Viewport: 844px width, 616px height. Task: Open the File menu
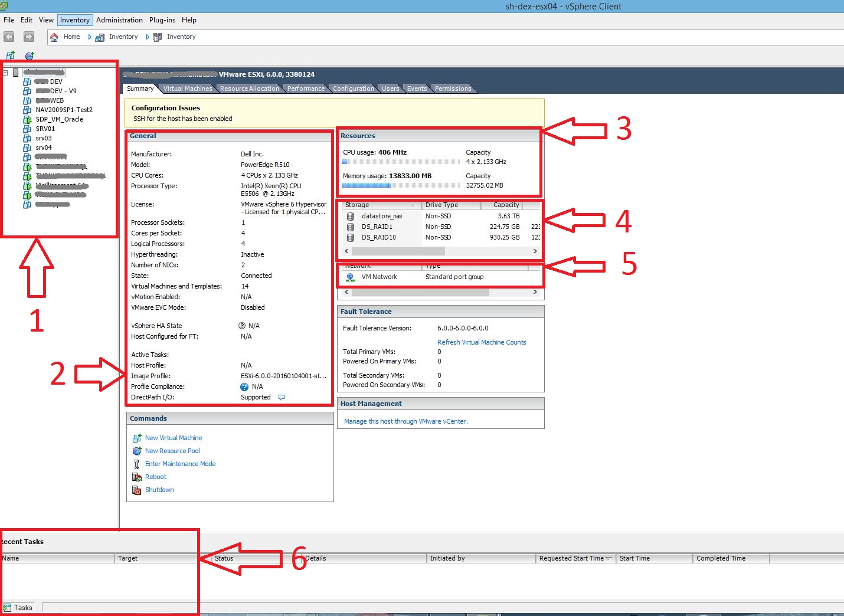coord(9,20)
